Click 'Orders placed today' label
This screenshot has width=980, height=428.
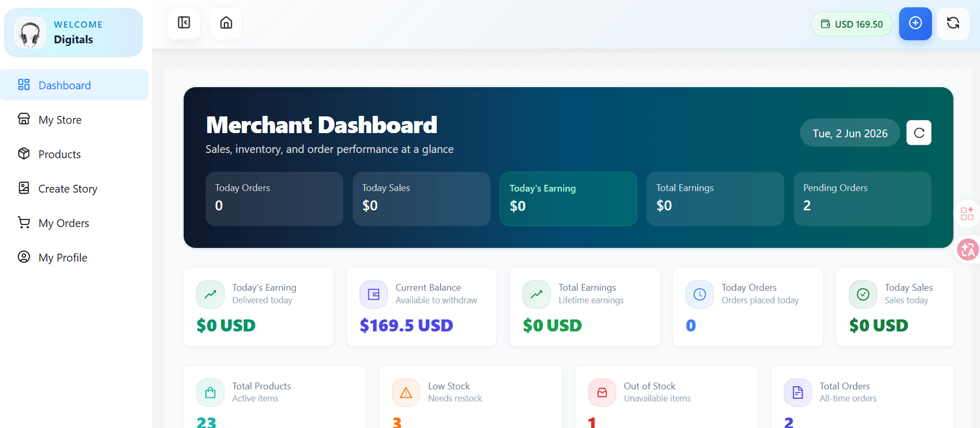[x=760, y=300]
